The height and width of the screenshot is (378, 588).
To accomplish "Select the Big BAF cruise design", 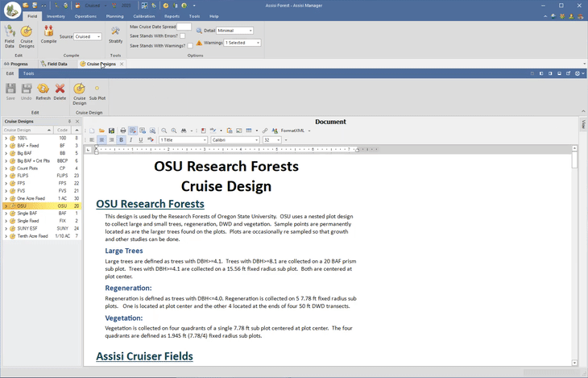I will [x=42, y=153].
